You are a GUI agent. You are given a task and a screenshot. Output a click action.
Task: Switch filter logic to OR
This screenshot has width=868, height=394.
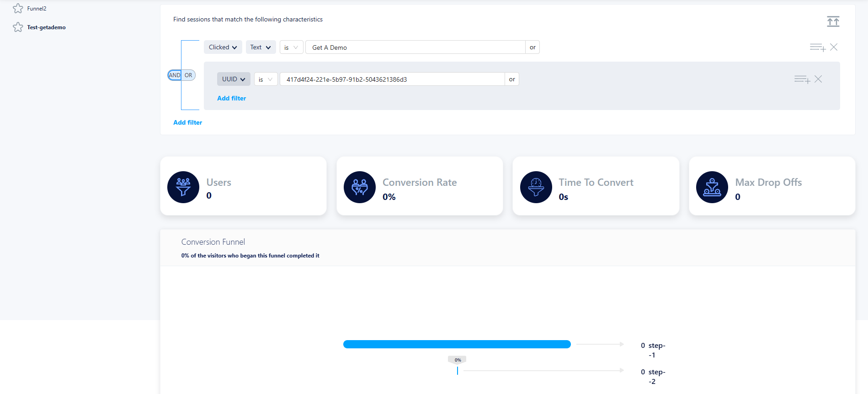[x=188, y=75]
